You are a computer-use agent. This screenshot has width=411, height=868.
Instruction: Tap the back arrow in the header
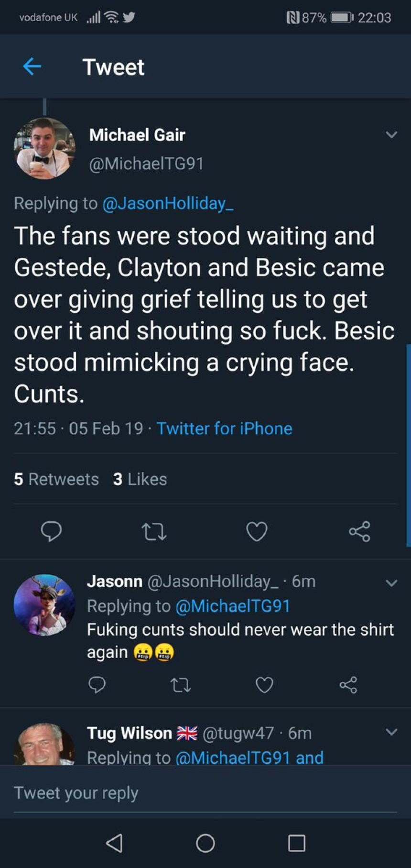click(x=32, y=66)
